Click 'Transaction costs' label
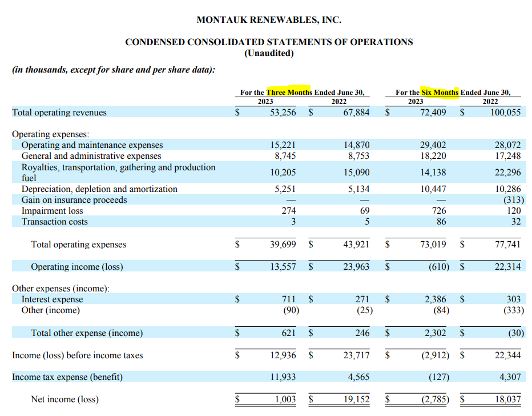 point(55,222)
